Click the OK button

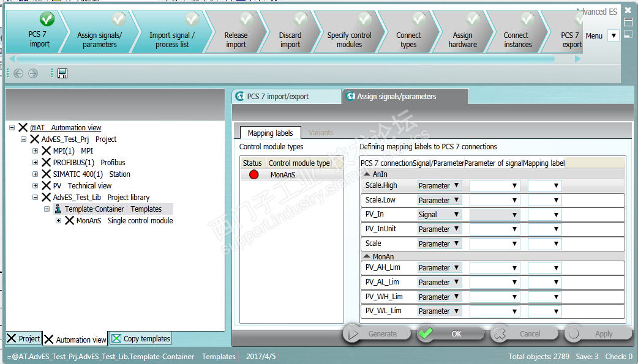[451, 333]
